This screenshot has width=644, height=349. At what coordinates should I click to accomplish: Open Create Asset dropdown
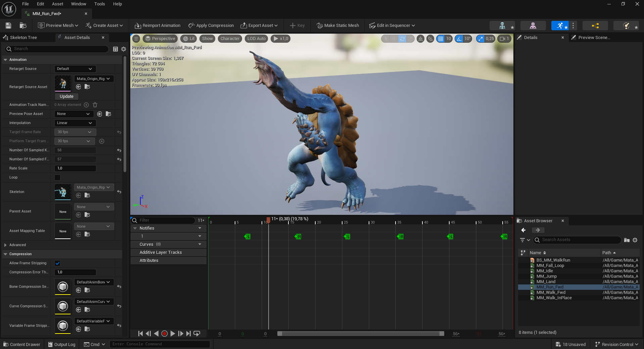coord(104,26)
